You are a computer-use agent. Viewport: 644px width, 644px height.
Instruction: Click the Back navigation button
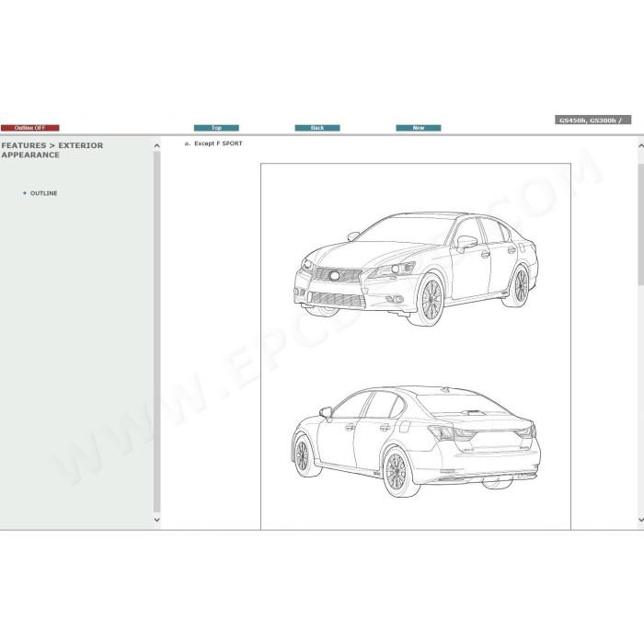(317, 128)
